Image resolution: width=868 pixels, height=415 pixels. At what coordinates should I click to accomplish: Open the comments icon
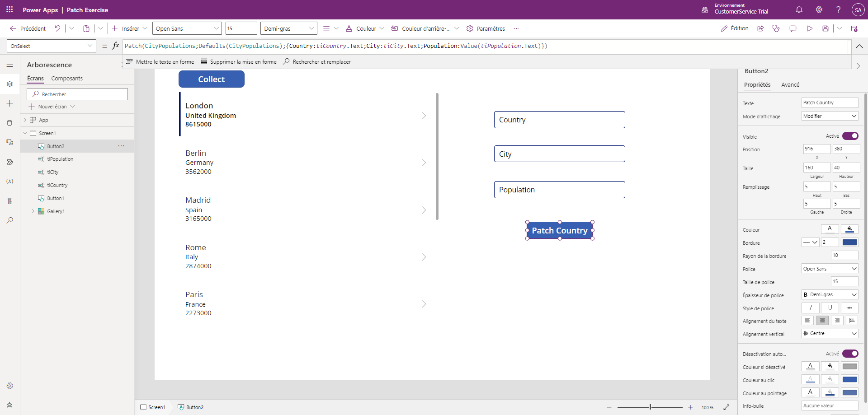793,28
